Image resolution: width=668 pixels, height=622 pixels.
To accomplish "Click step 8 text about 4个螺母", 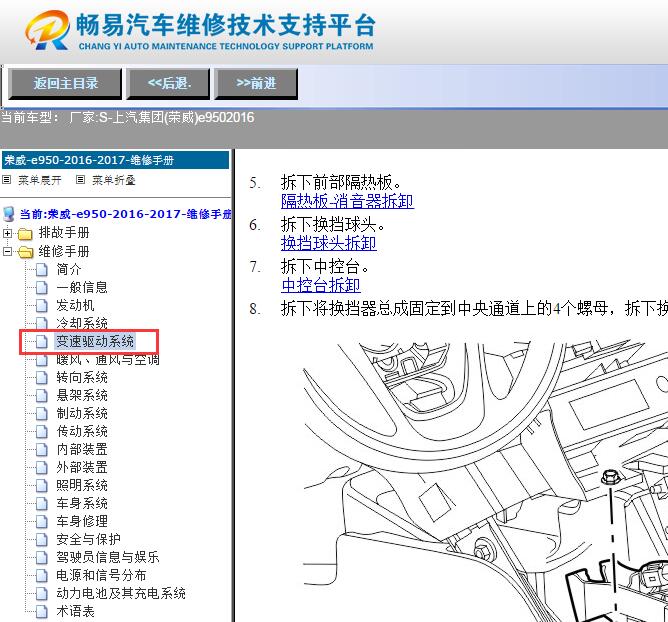I will (474, 308).
